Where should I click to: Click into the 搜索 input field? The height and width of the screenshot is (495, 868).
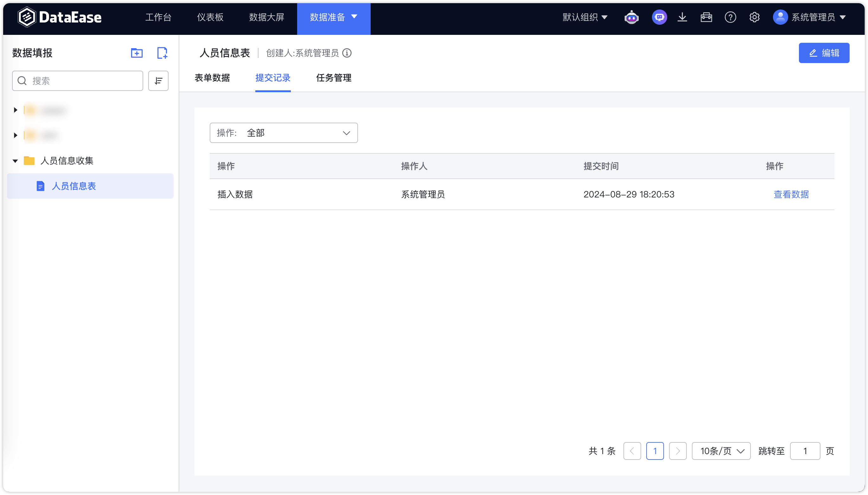[x=78, y=80]
